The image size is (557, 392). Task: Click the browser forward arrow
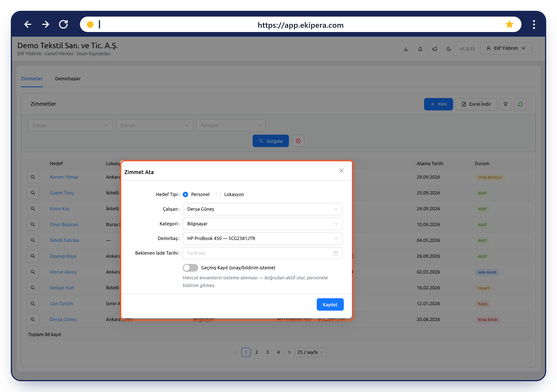(x=46, y=24)
